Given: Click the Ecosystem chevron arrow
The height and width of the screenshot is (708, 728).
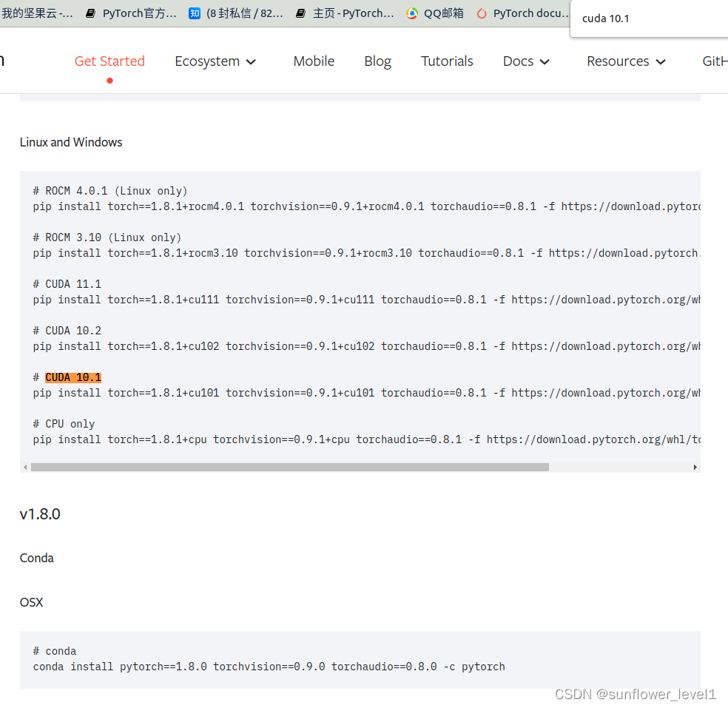Looking at the screenshot, I should 251,61.
